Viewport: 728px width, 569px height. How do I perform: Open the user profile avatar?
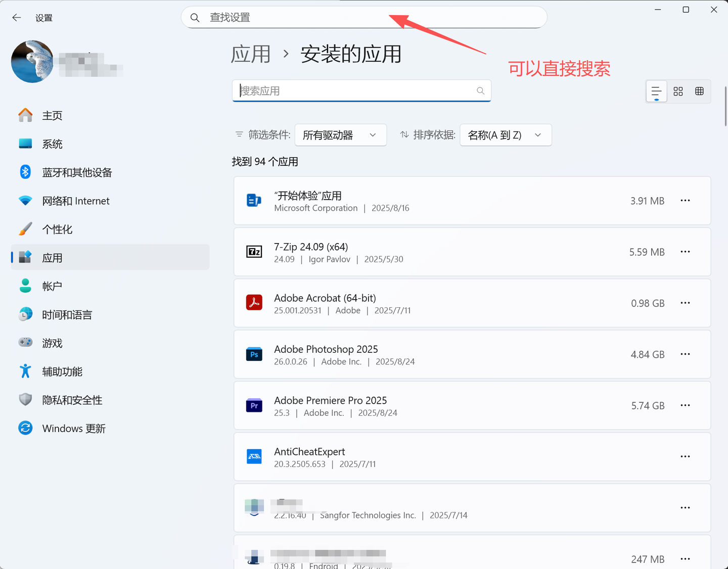click(32, 61)
